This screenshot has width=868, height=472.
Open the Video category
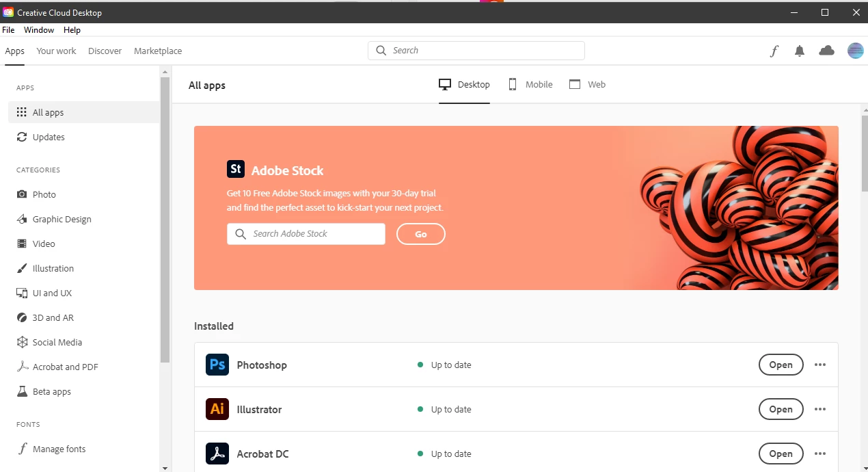tap(83, 244)
